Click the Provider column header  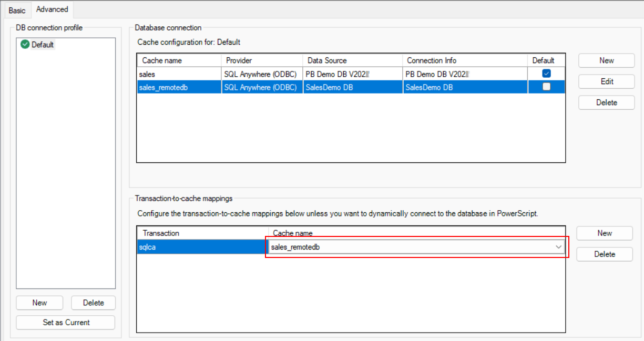262,60
